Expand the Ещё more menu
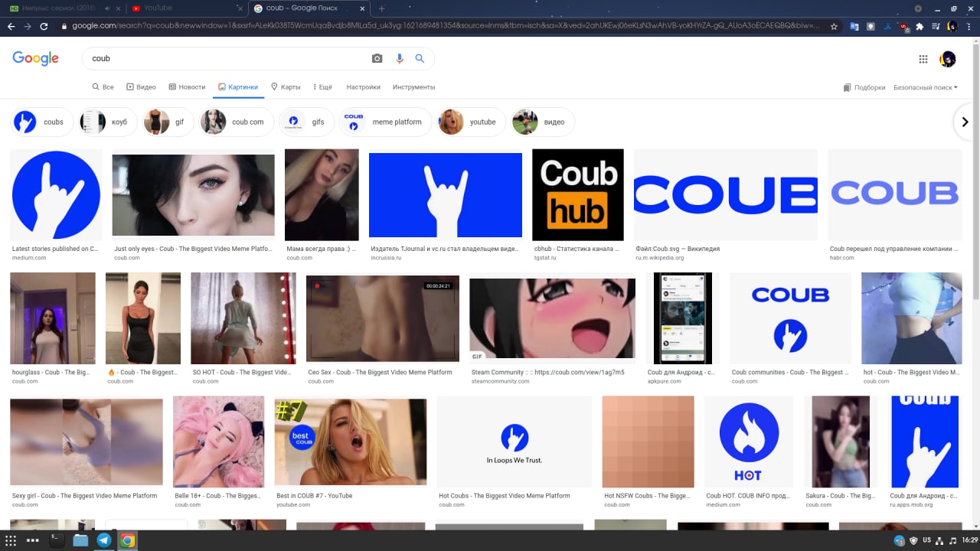Viewport: 980px width, 551px height. [x=322, y=87]
